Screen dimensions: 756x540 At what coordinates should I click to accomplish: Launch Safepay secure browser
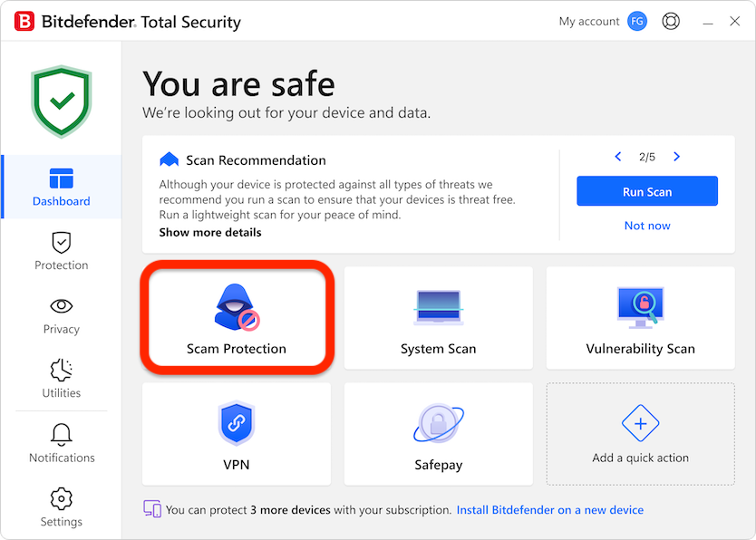point(438,434)
